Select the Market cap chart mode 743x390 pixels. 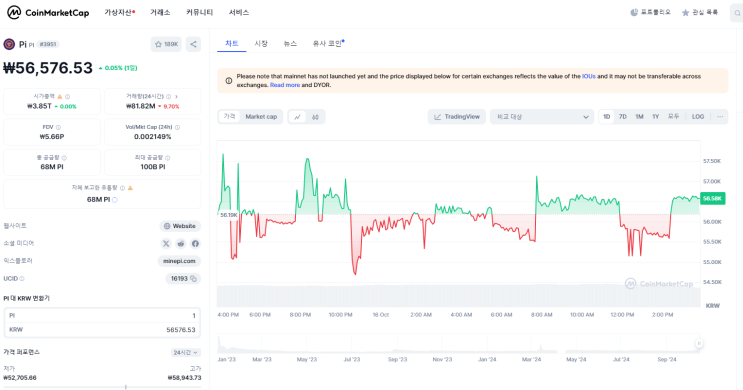[261, 117]
